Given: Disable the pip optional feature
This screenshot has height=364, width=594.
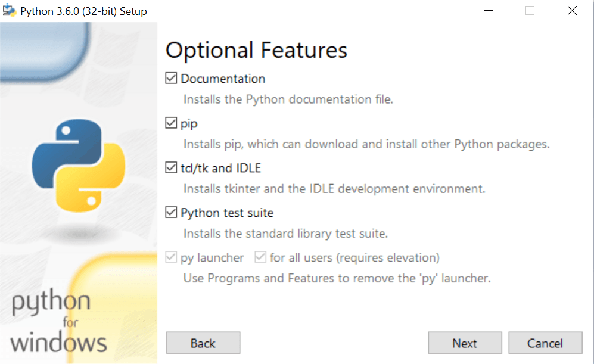Looking at the screenshot, I should pos(170,123).
